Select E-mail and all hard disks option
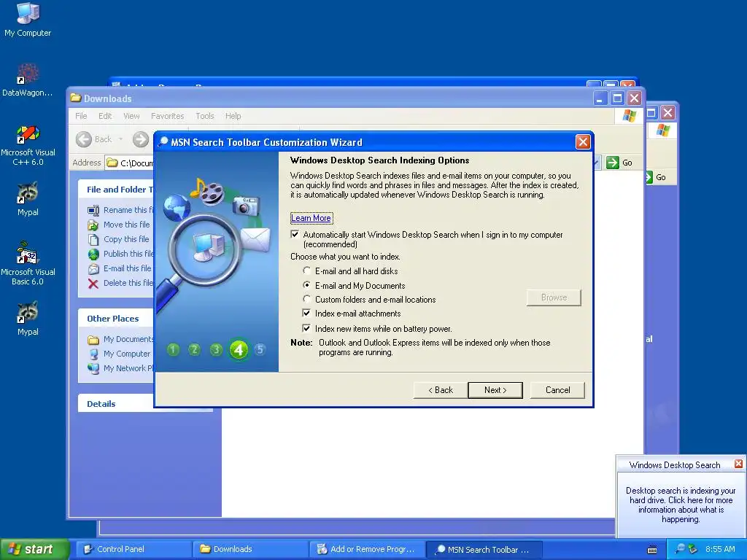This screenshot has height=560, width=747. 307,271
